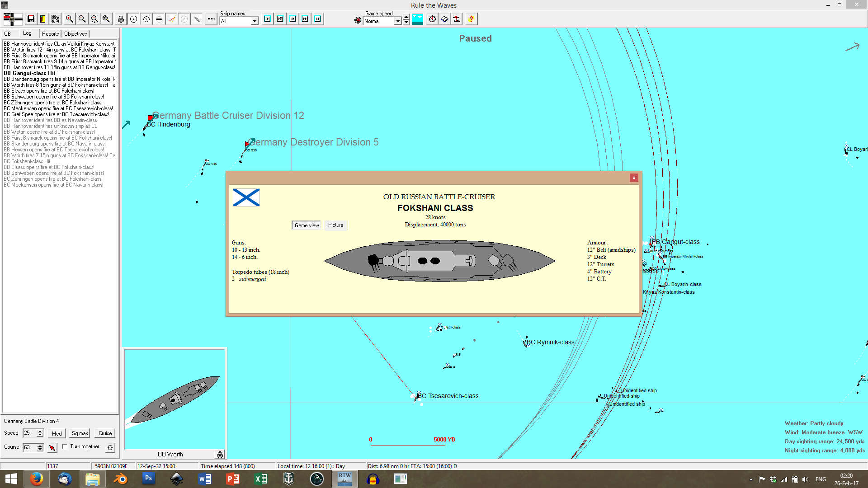Click the zoom in magnifier icon

click(x=69, y=19)
